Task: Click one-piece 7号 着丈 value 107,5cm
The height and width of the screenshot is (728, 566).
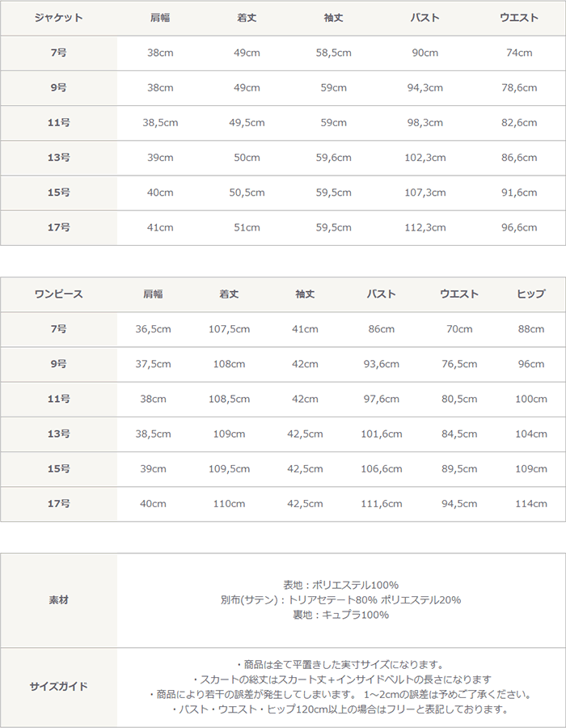Action: pyautogui.click(x=229, y=329)
